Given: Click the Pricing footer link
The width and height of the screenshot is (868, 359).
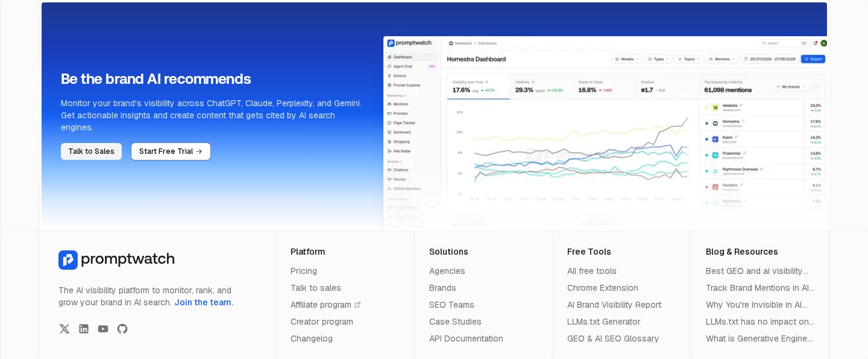Looking at the screenshot, I should point(304,271).
